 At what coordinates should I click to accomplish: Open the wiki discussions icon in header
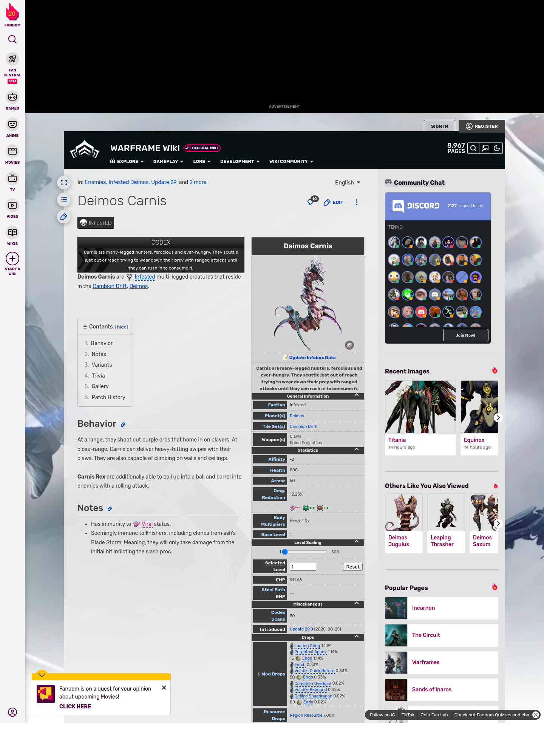pos(485,148)
